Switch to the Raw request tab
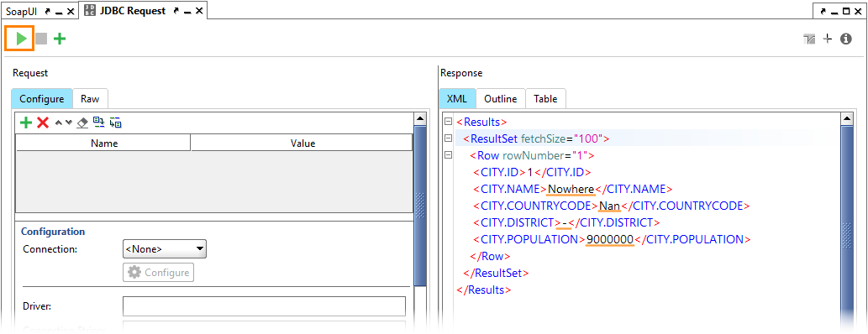Screen dimensions: 868x334 [x=90, y=99]
